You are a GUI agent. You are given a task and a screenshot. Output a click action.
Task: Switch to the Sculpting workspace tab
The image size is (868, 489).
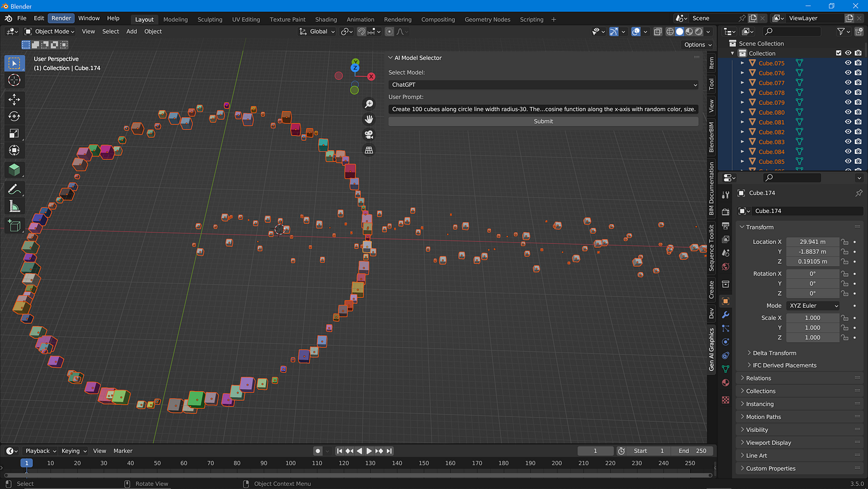[210, 19]
